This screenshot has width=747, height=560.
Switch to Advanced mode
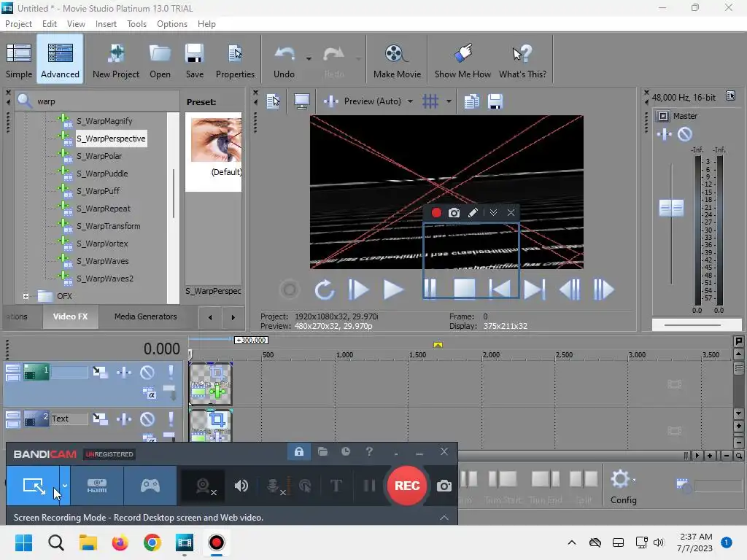pyautogui.click(x=60, y=60)
